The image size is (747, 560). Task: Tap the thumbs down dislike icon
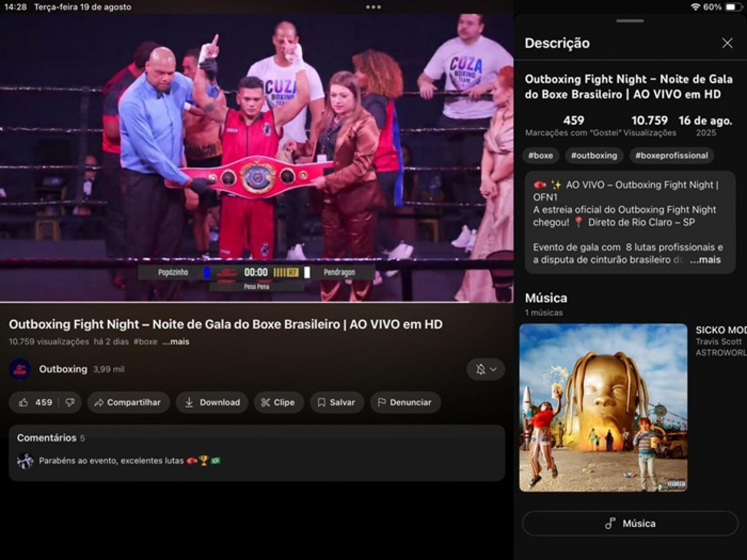click(70, 402)
